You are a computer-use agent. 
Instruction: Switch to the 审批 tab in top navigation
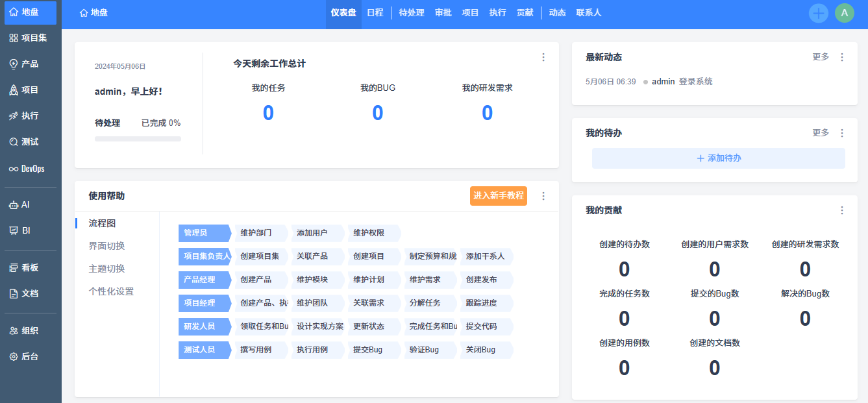point(443,13)
